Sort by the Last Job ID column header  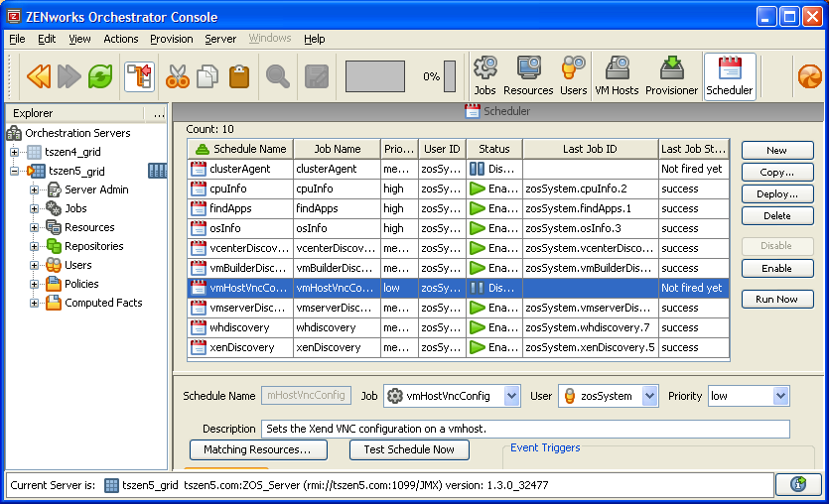click(591, 149)
